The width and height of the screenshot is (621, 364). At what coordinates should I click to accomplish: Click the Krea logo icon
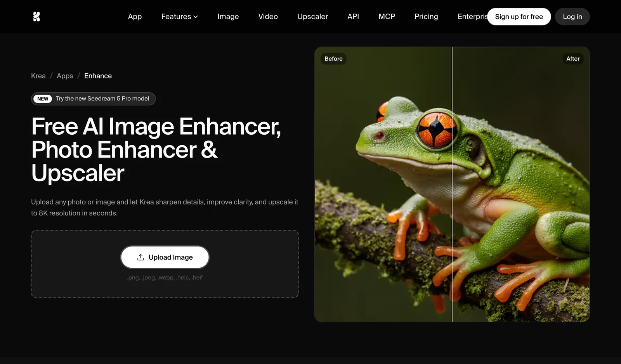36,17
